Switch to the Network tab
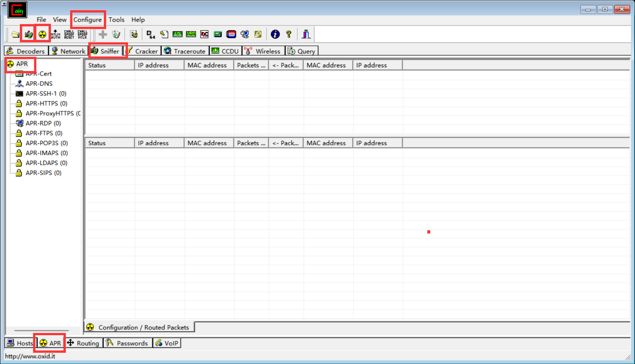 pyautogui.click(x=68, y=51)
